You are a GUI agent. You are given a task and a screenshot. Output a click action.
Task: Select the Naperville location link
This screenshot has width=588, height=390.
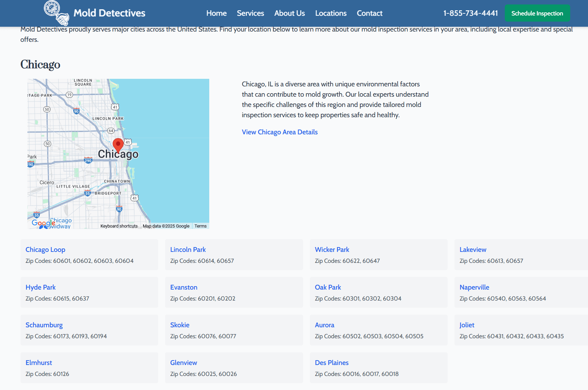click(474, 287)
